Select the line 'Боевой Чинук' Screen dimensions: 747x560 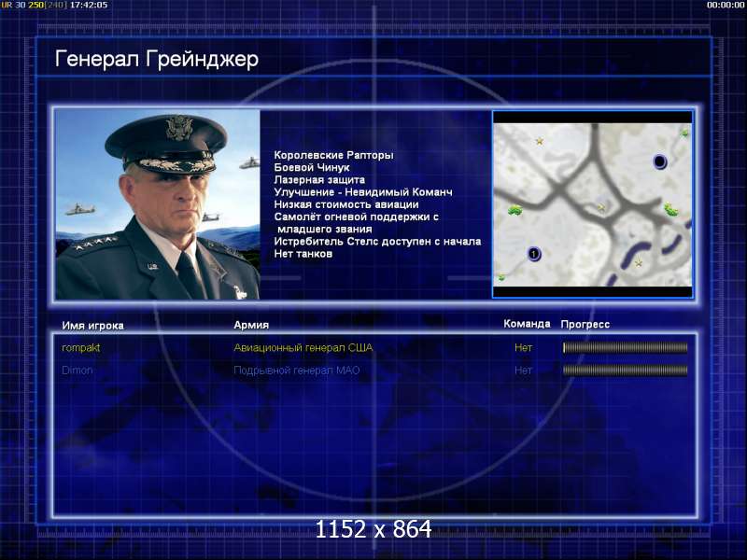point(312,168)
